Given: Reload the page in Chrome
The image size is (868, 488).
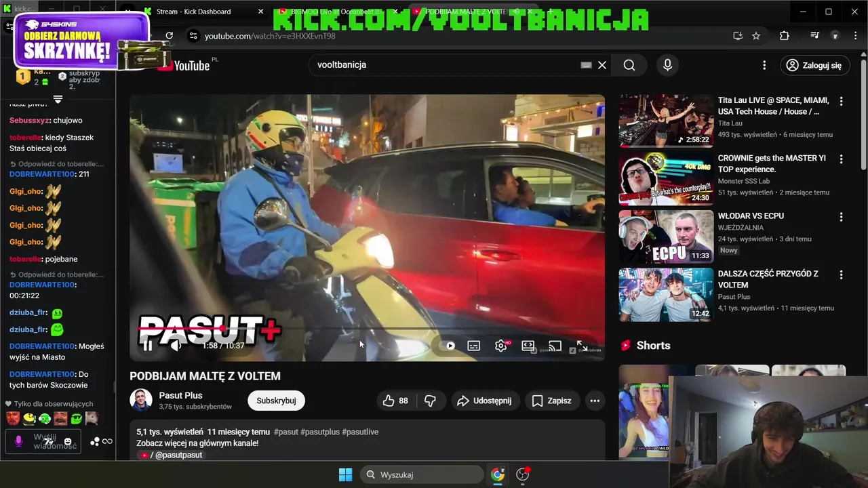Looking at the screenshot, I should (170, 36).
